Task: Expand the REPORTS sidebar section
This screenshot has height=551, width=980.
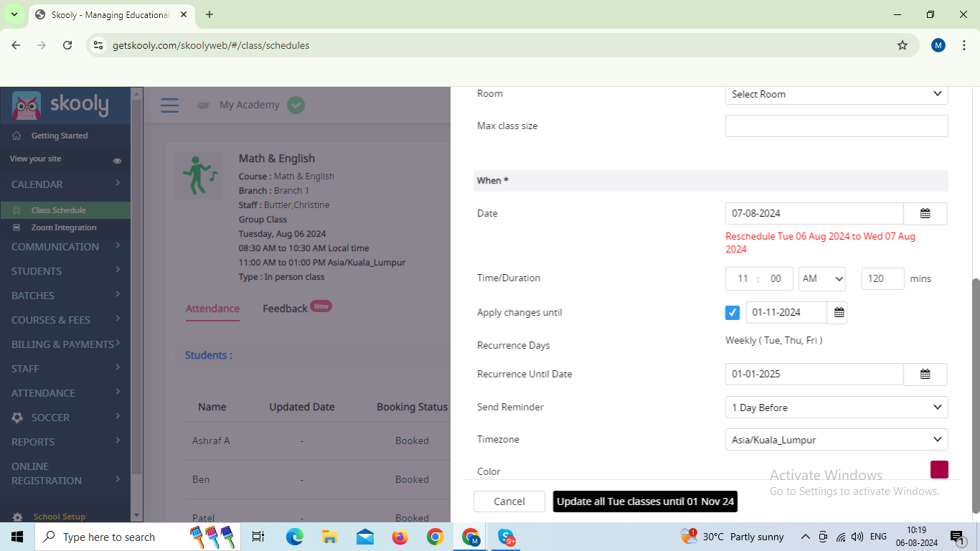Action: (65, 442)
